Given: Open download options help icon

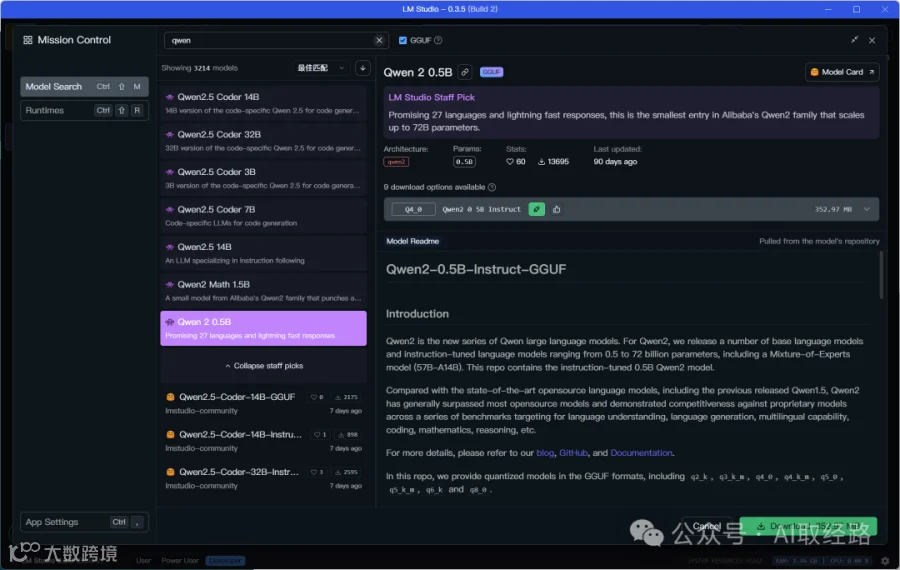Looking at the screenshot, I should tap(492, 187).
